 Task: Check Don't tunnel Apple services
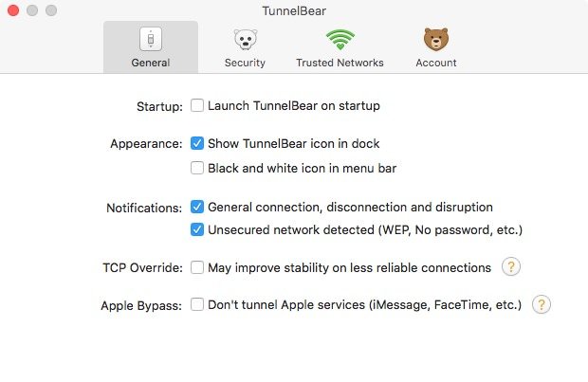click(x=197, y=304)
